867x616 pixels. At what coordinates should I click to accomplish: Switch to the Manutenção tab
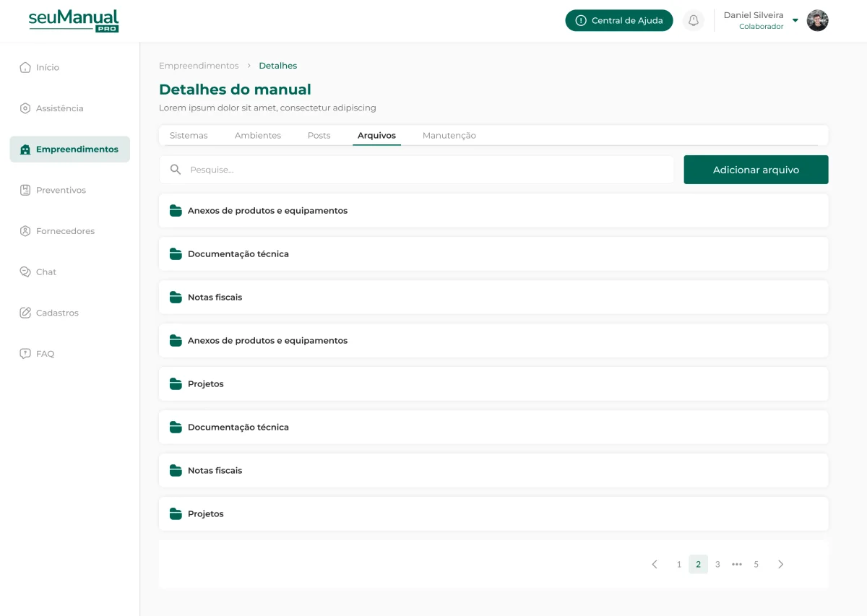(449, 135)
